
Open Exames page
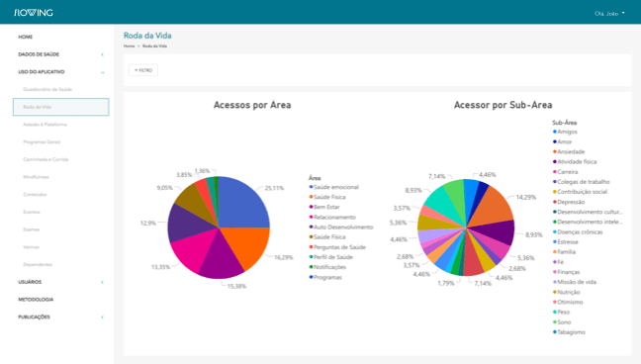(32, 229)
